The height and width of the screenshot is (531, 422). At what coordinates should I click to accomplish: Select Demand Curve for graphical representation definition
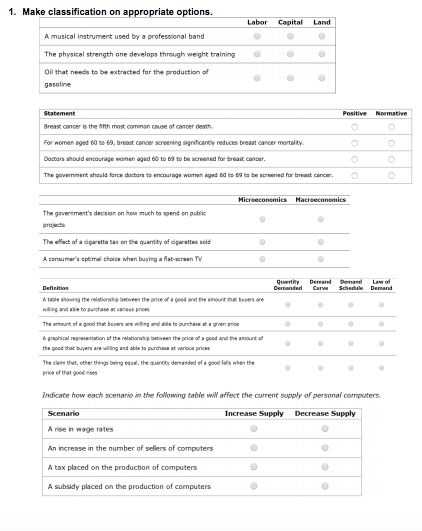pos(320,343)
